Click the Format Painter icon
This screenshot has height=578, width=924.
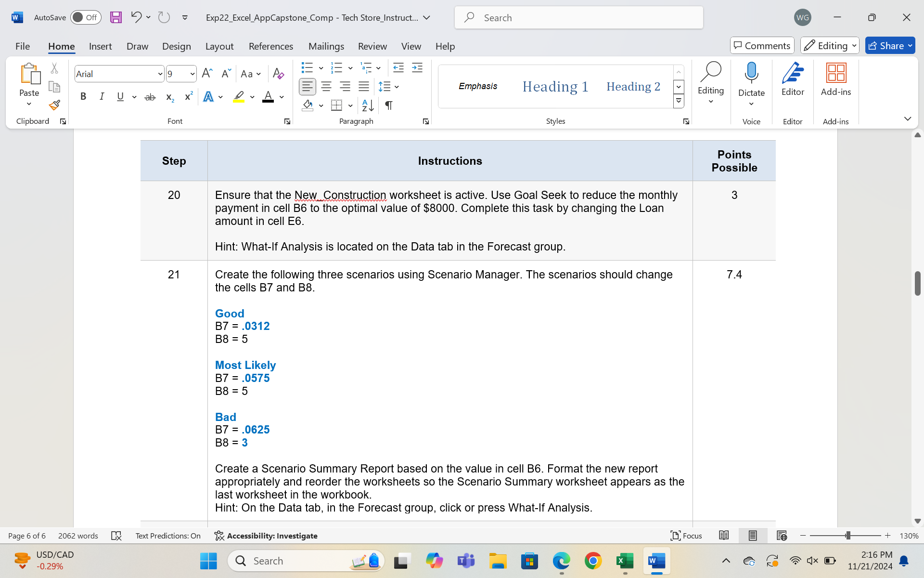point(54,105)
